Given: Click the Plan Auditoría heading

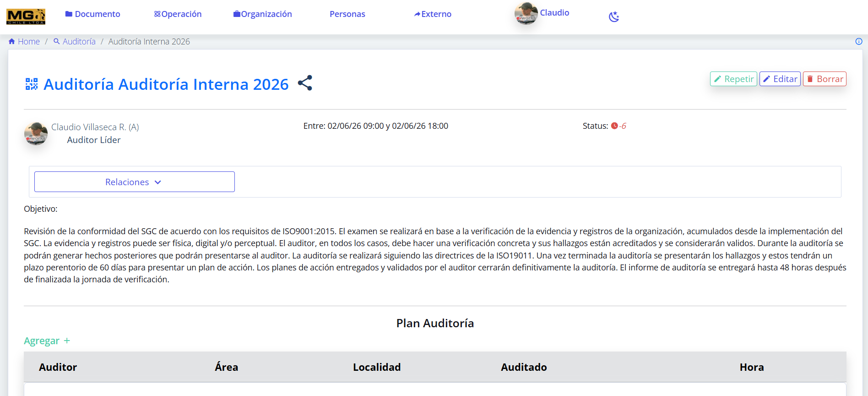Looking at the screenshot, I should (435, 323).
